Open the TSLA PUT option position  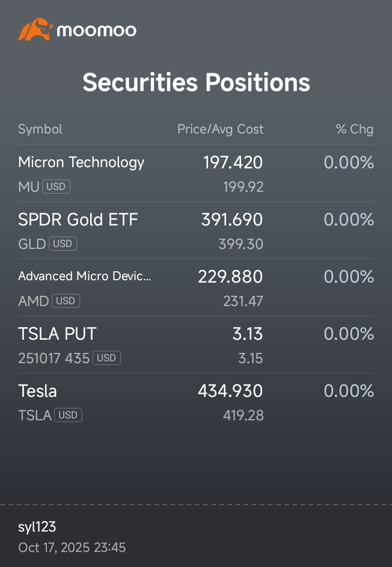tap(196, 345)
